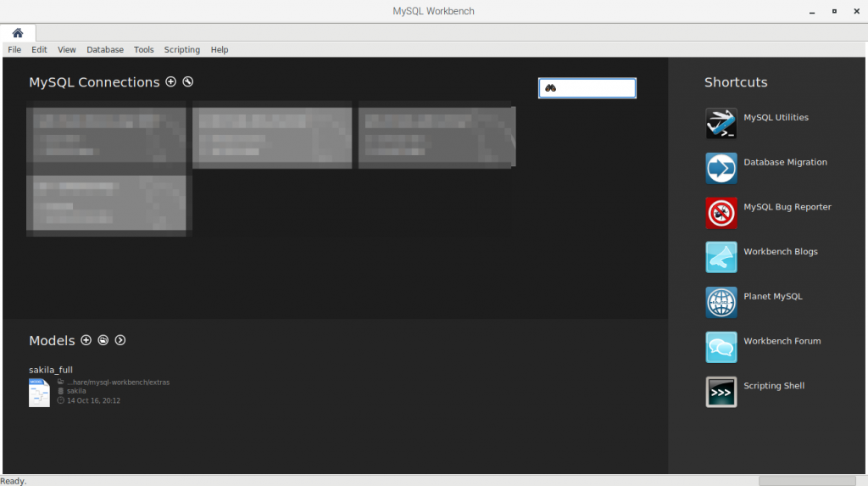This screenshot has width=868, height=486.
Task: Launch the MySQL Utilities icon
Action: pos(721,123)
